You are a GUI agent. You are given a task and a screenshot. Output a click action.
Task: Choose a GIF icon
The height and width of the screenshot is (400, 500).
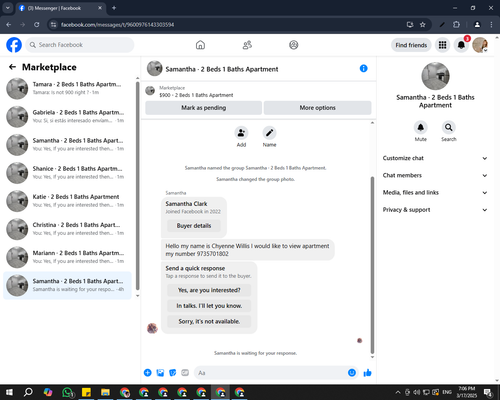coord(185,373)
